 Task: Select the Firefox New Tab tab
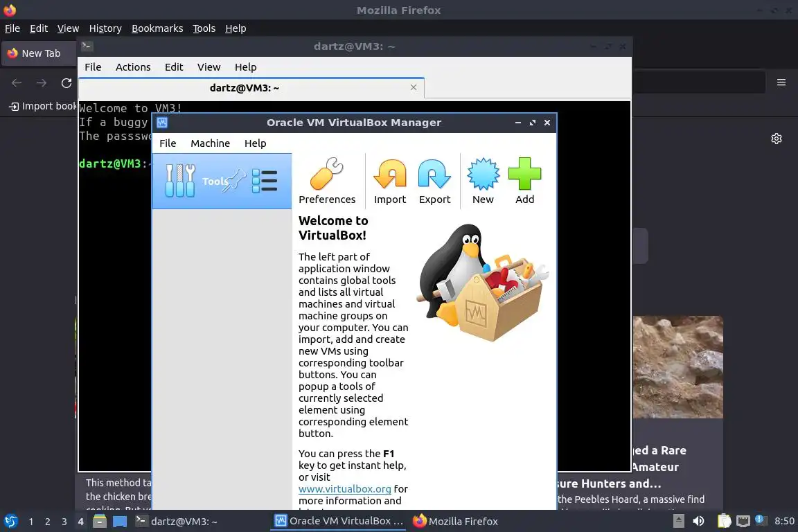[x=39, y=53]
